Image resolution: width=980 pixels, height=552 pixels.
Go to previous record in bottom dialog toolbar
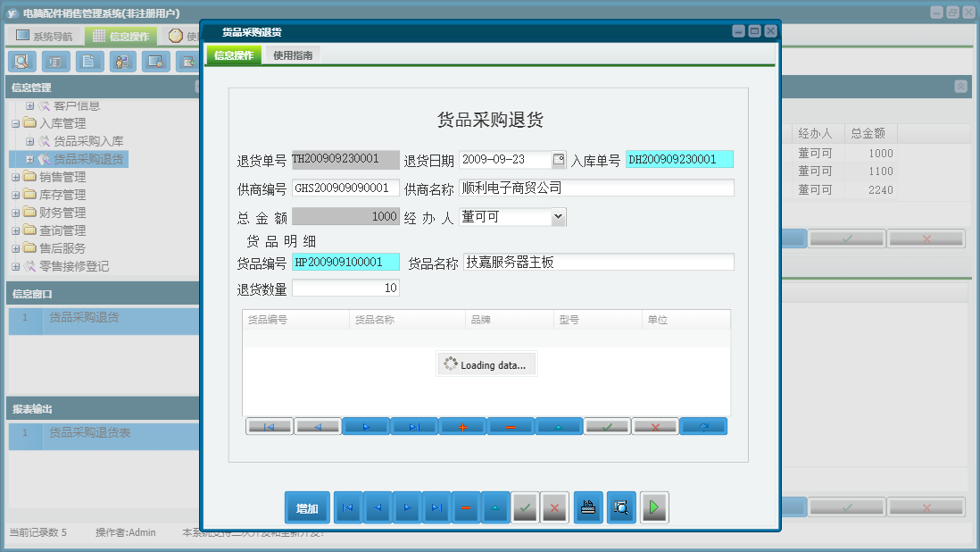click(377, 507)
